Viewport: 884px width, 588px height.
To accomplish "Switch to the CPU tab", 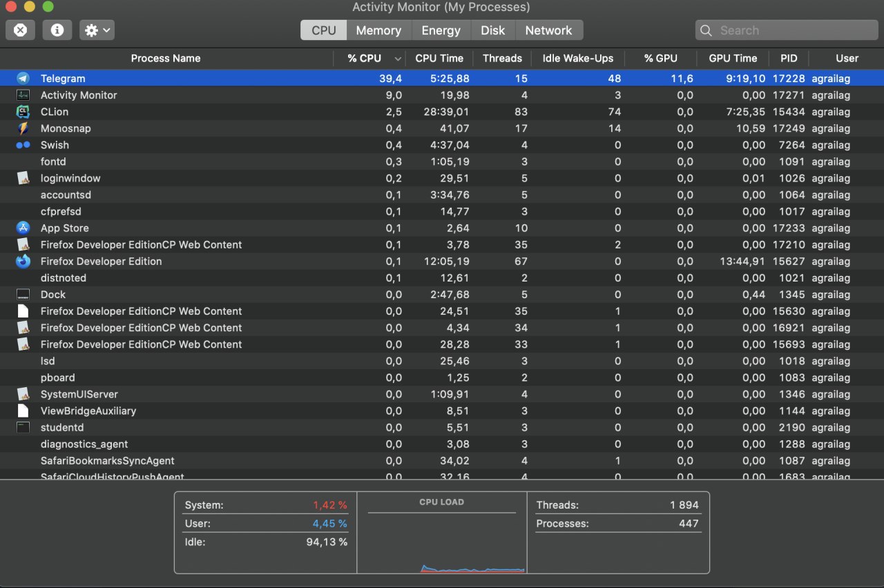I will point(324,30).
